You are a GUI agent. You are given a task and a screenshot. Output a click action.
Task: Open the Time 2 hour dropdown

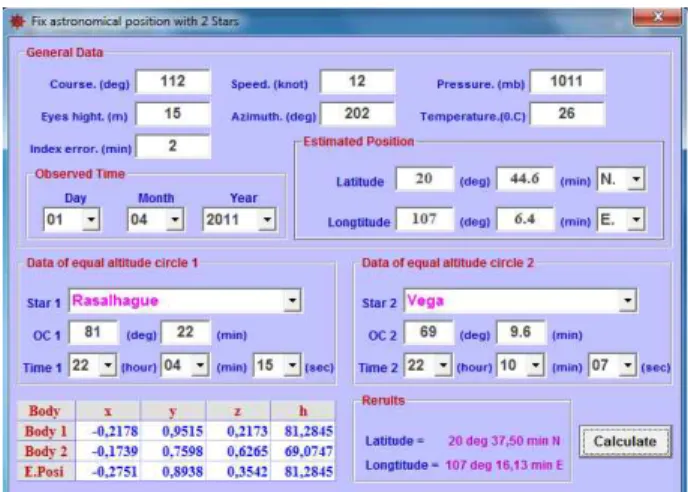point(443,365)
